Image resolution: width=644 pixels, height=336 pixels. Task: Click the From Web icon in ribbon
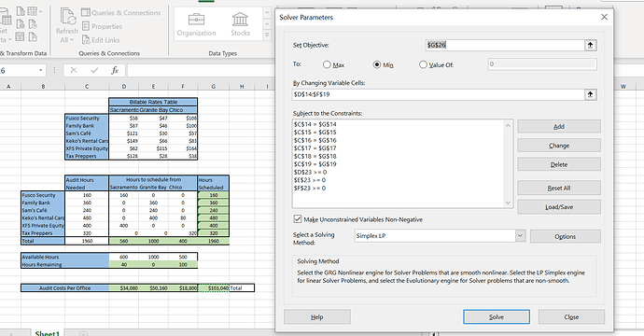pos(21,24)
